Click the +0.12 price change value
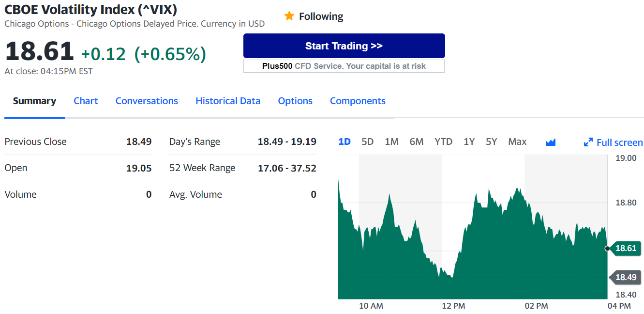Screen dimensions: 644x314 (x=103, y=54)
